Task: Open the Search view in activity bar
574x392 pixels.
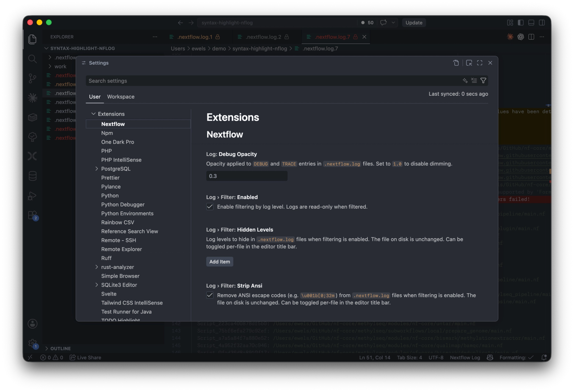Action: [32, 59]
